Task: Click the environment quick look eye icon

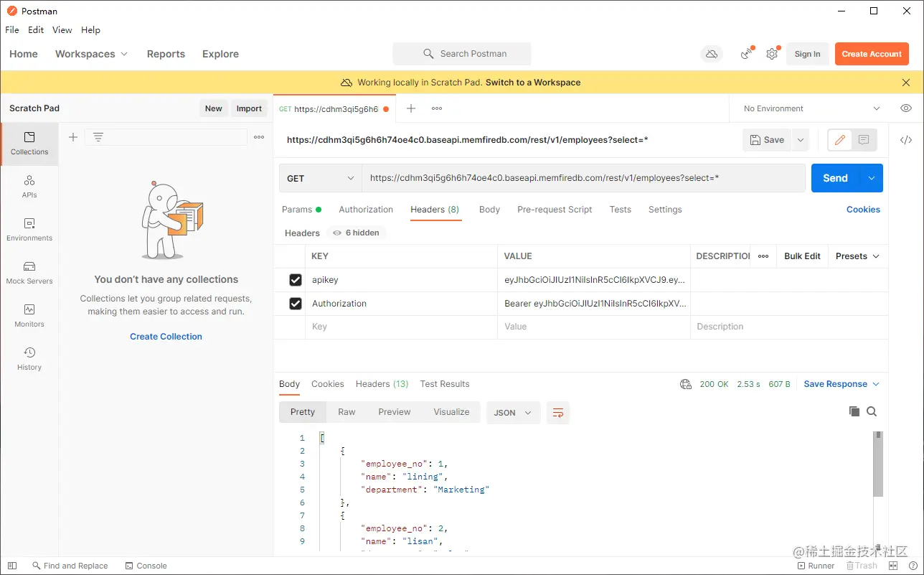Action: point(906,108)
